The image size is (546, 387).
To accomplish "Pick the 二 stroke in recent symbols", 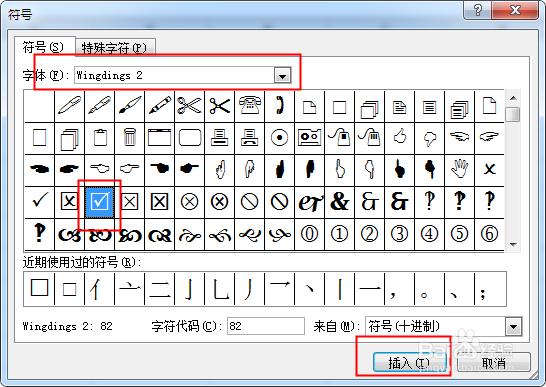I will pos(160,289).
